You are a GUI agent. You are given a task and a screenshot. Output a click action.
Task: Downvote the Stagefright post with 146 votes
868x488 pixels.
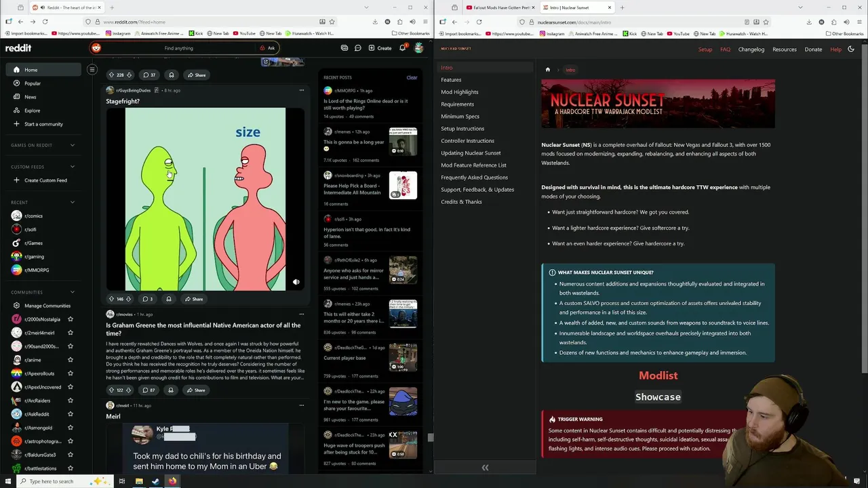pyautogui.click(x=129, y=299)
